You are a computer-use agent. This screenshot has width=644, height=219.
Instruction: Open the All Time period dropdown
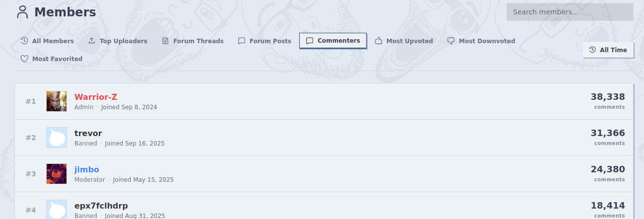(608, 50)
